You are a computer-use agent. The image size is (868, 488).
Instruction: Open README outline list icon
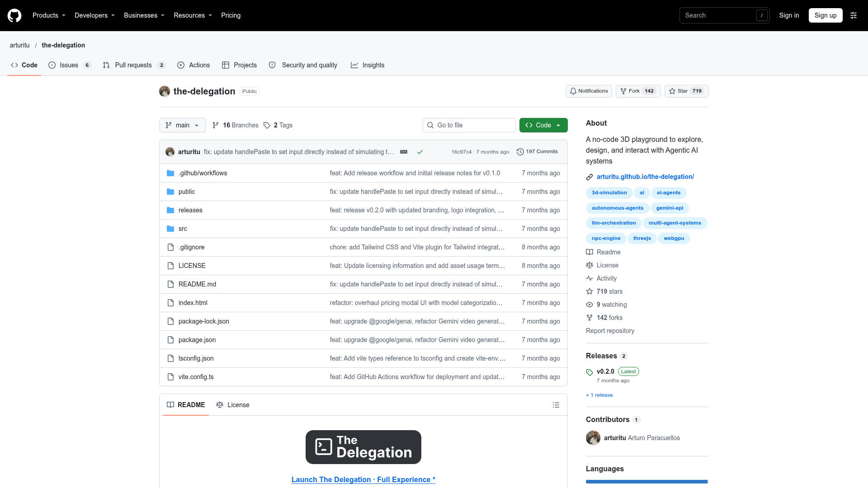click(x=556, y=405)
